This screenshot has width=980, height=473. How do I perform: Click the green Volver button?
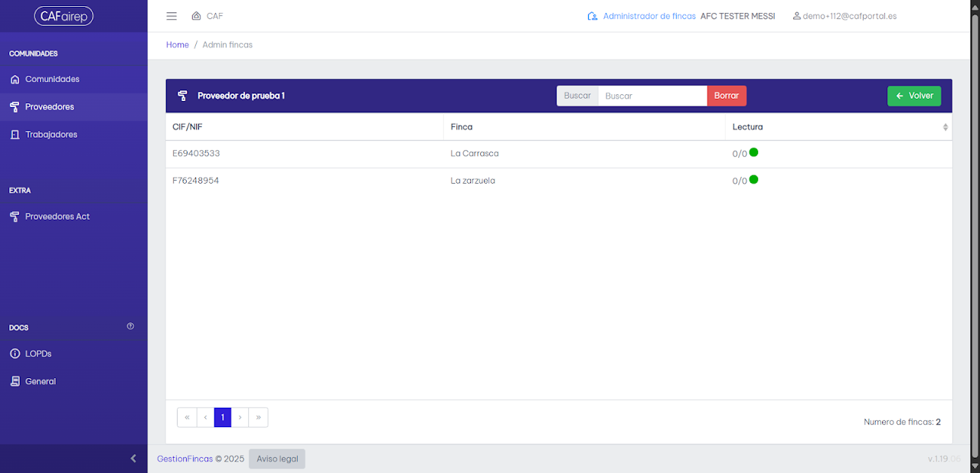pyautogui.click(x=914, y=96)
